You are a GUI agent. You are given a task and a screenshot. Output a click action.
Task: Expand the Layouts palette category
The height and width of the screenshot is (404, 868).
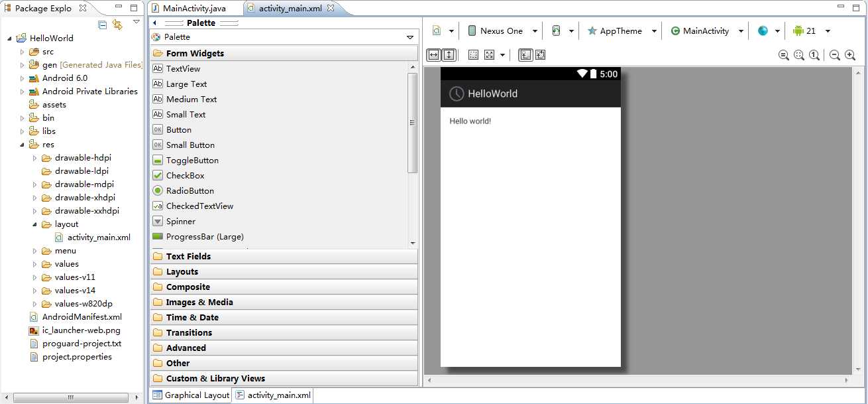[284, 271]
